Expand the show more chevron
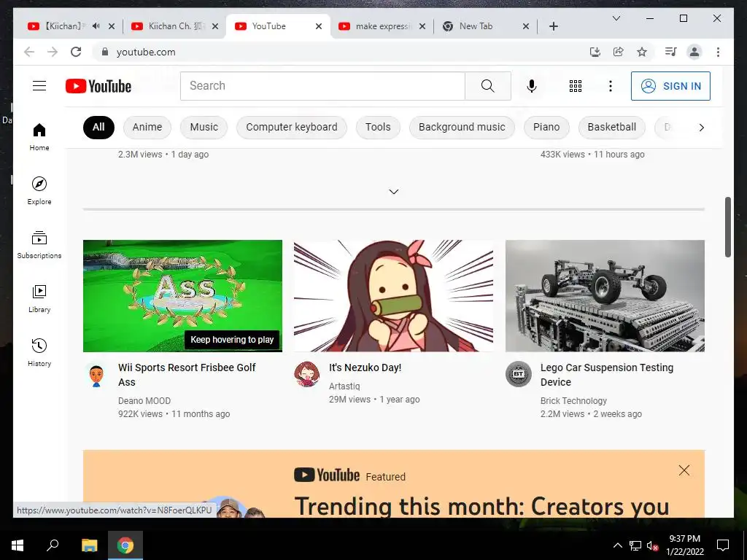 393,192
